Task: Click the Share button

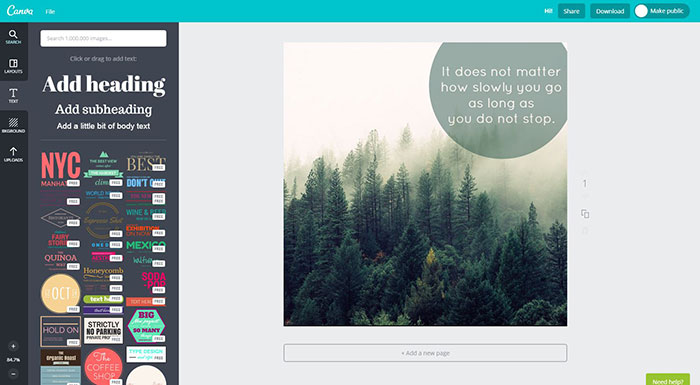Action: (571, 11)
